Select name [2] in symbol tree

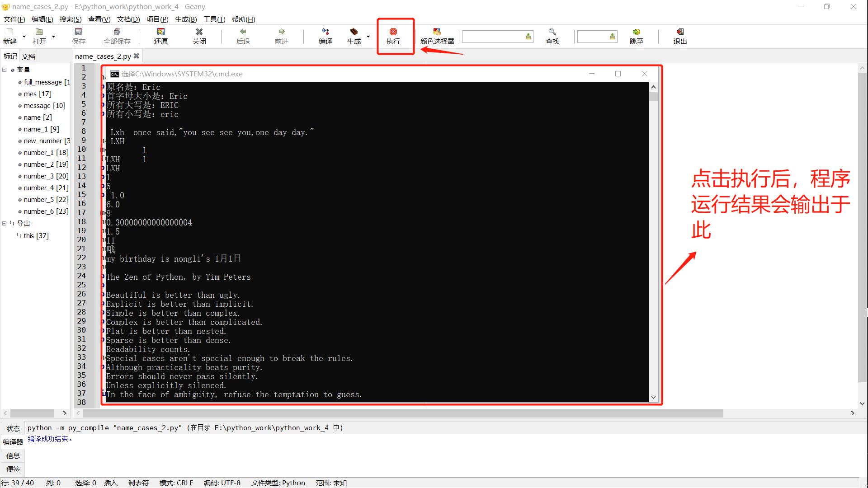[x=38, y=117]
